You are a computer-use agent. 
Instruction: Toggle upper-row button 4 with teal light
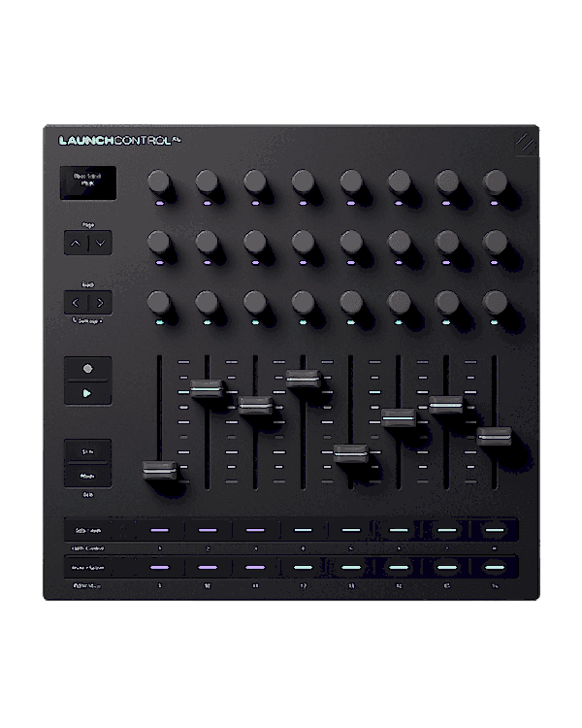[x=304, y=530]
